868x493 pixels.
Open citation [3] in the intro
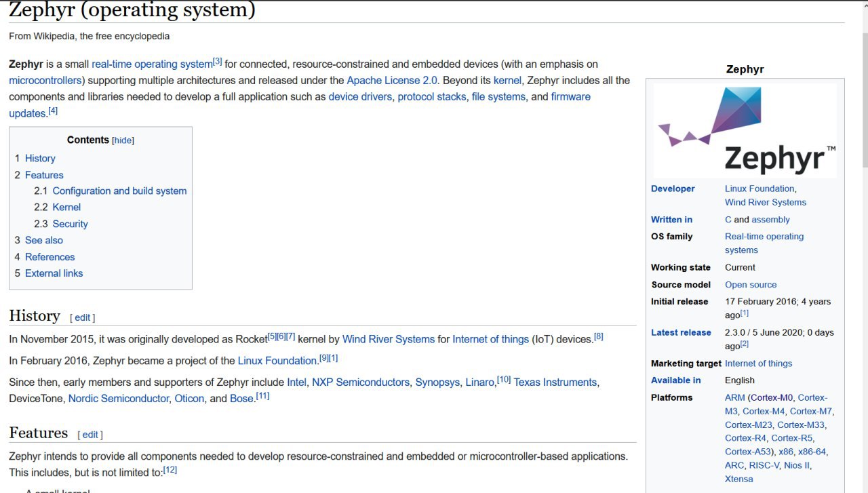[218, 62]
